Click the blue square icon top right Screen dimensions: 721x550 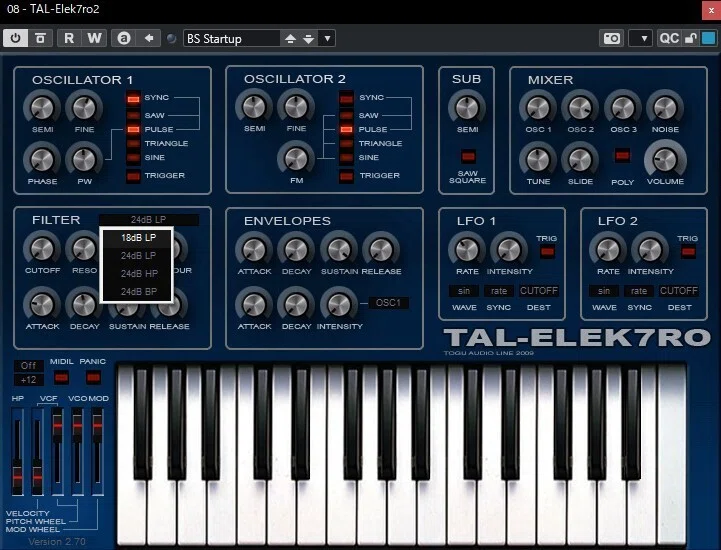pos(709,38)
